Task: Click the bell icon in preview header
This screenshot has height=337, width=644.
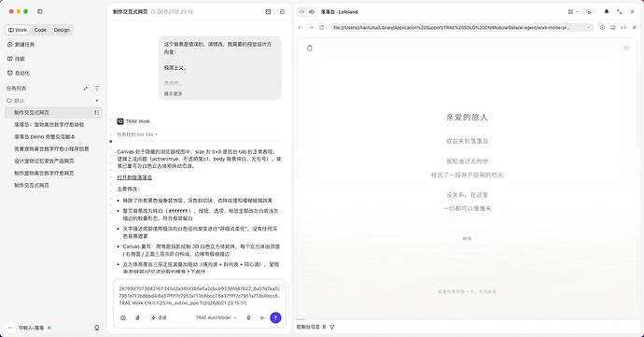Action: coord(607,12)
